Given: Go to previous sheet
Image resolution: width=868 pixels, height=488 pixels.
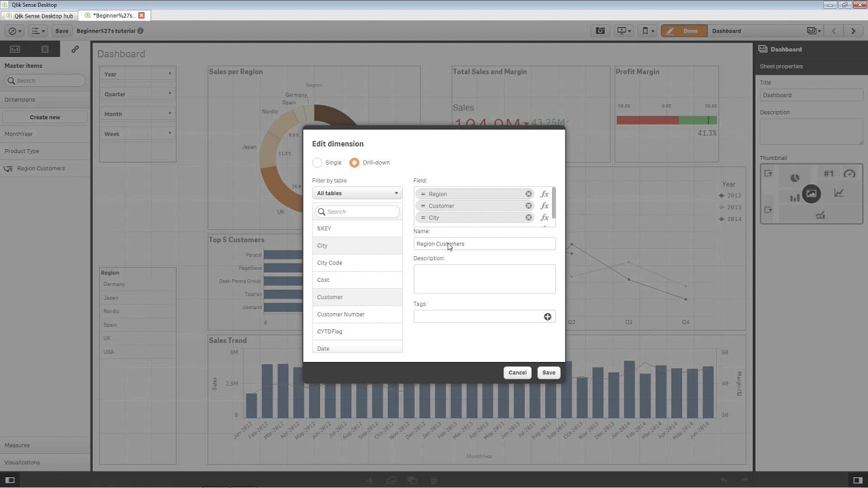Looking at the screenshot, I should (x=834, y=30).
